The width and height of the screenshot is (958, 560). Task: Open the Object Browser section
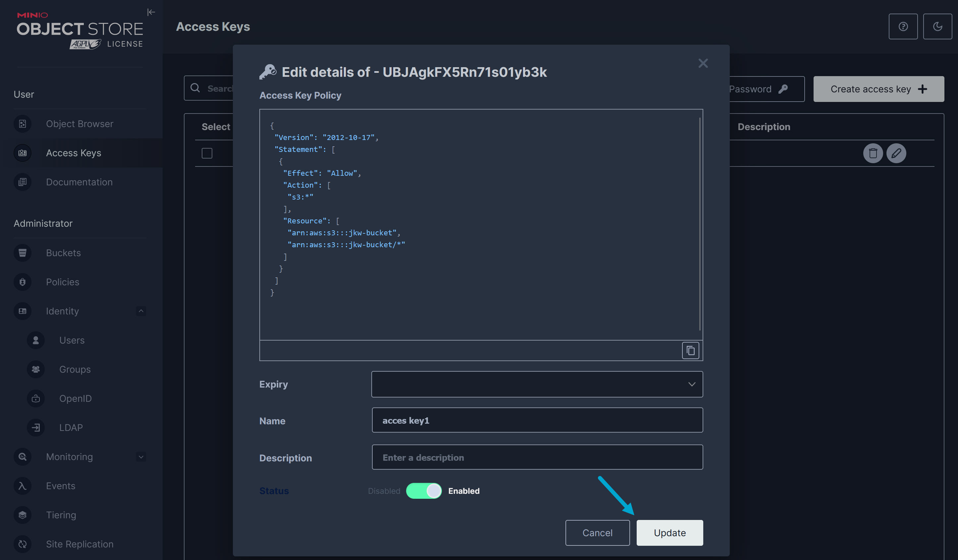pyautogui.click(x=80, y=123)
